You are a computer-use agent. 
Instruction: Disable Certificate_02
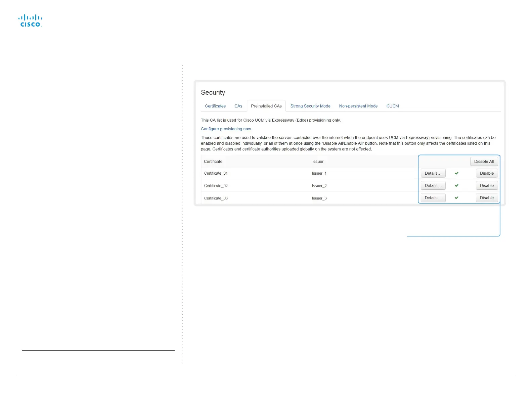tap(487, 186)
